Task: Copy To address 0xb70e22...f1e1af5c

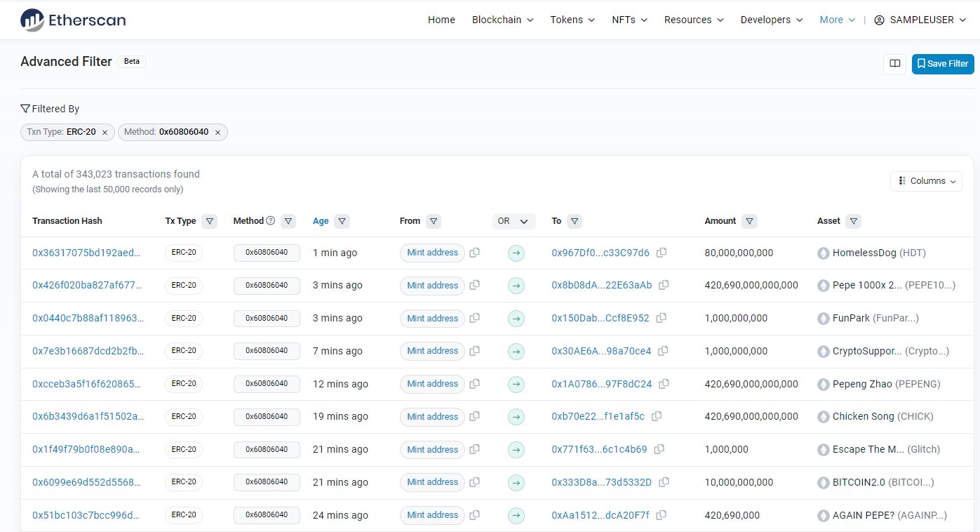Action: click(657, 416)
